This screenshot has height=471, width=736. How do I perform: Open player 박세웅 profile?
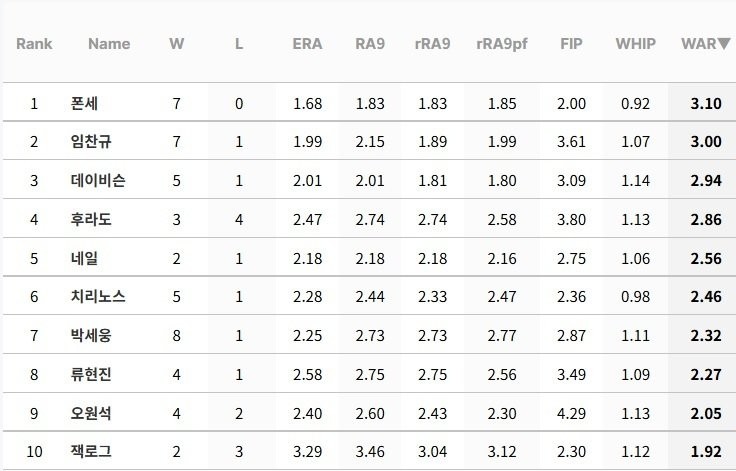pyautogui.click(x=92, y=336)
